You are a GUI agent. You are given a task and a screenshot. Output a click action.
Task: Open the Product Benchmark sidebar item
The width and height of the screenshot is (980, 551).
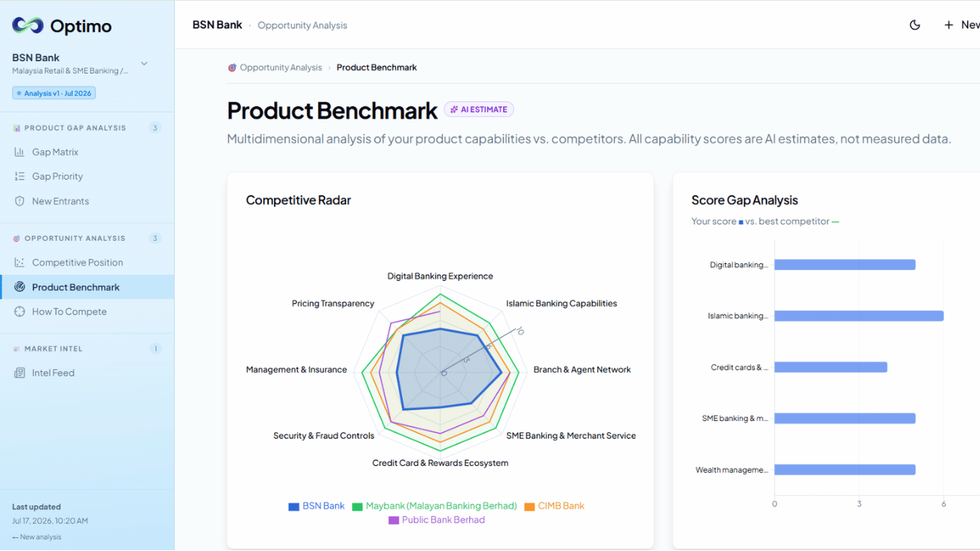pyautogui.click(x=87, y=287)
